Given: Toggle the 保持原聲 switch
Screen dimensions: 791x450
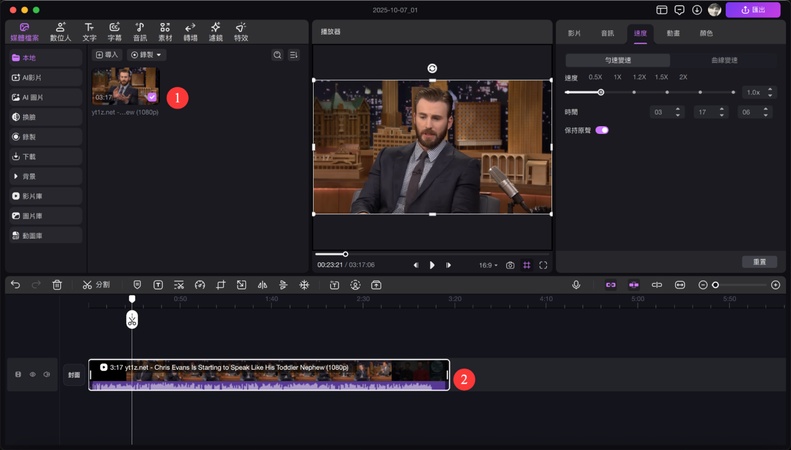Looking at the screenshot, I should (602, 130).
